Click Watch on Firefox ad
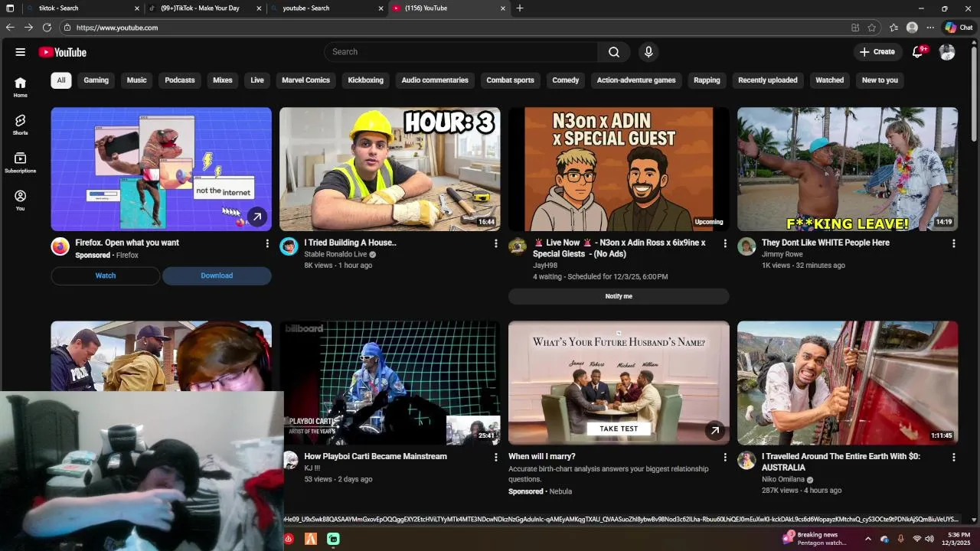Screen dimensions: 980x551 tap(106, 275)
